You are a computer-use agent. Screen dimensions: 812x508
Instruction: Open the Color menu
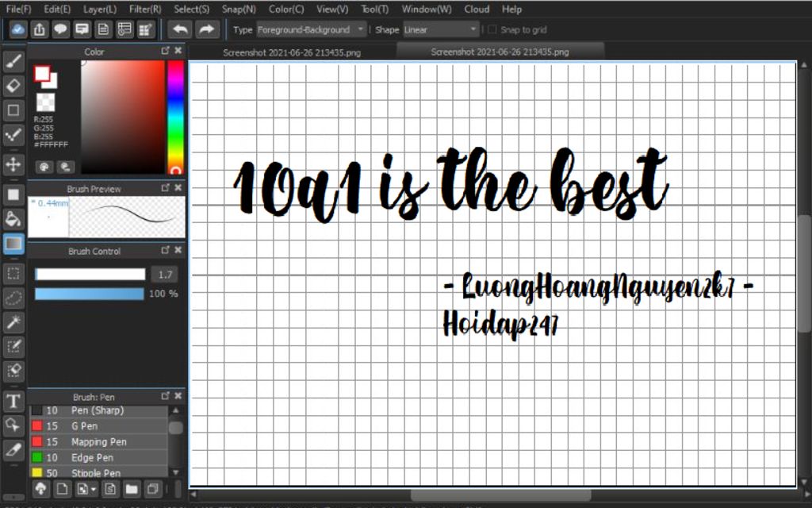[x=286, y=10]
